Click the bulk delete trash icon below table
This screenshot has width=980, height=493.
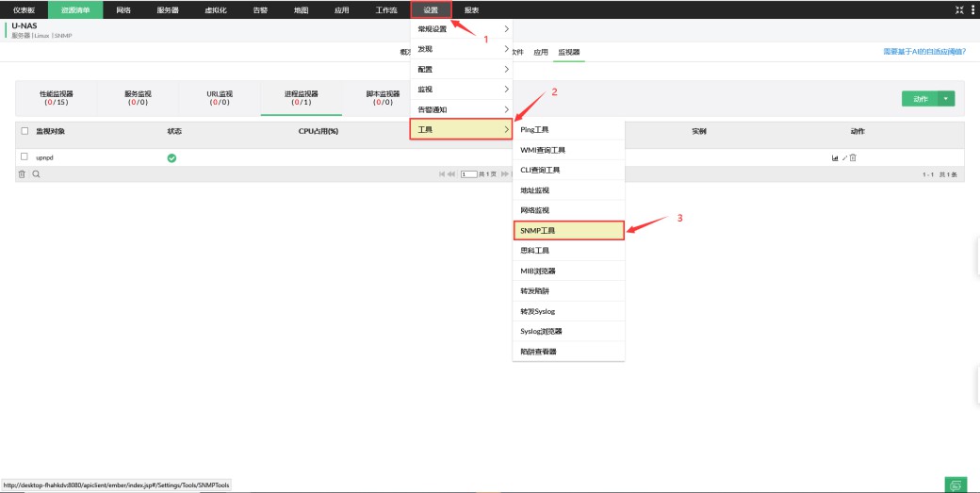(23, 174)
